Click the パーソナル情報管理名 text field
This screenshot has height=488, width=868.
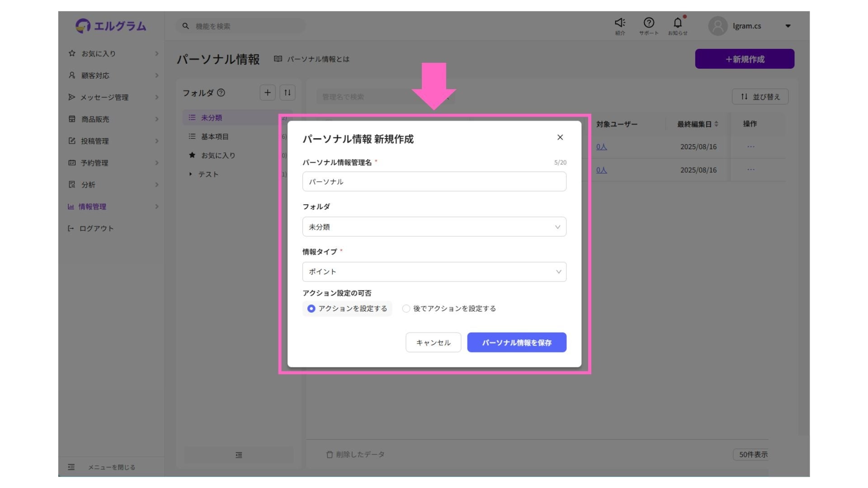click(434, 182)
